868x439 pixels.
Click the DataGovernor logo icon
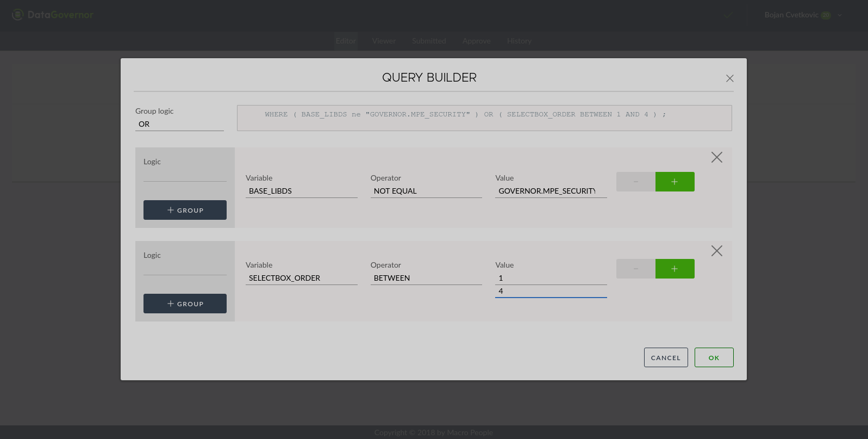18,15
